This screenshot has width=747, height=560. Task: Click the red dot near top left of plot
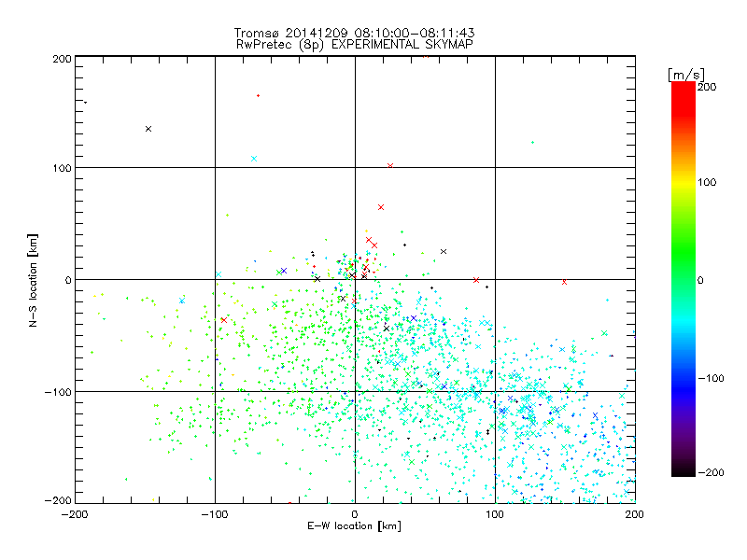pyautogui.click(x=259, y=96)
